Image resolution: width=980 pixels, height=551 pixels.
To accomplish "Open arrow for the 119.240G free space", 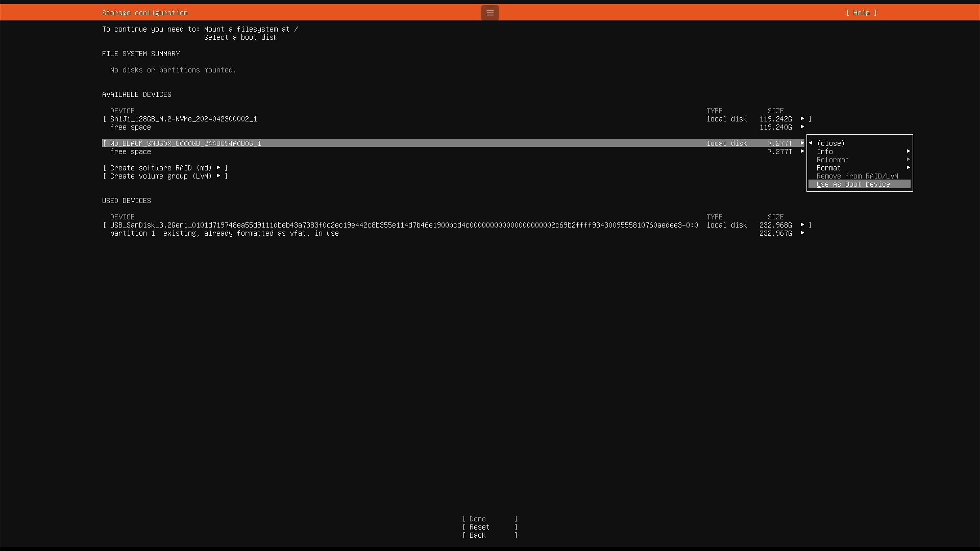I will [802, 127].
